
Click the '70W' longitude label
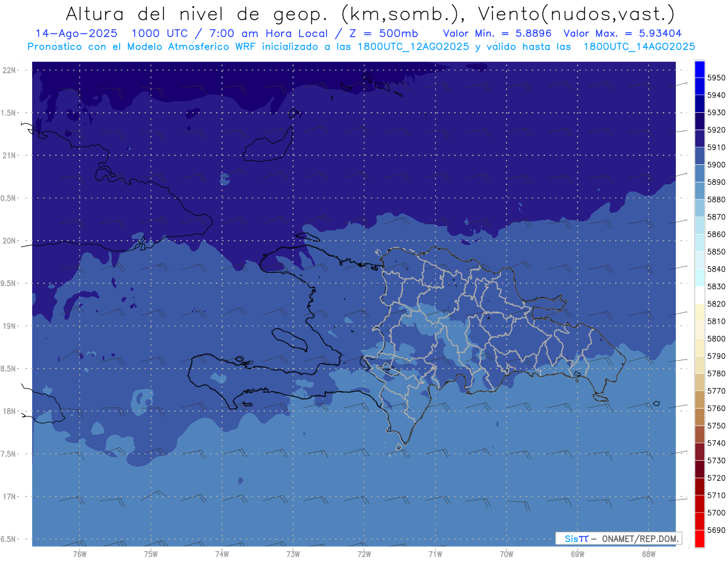(507, 554)
